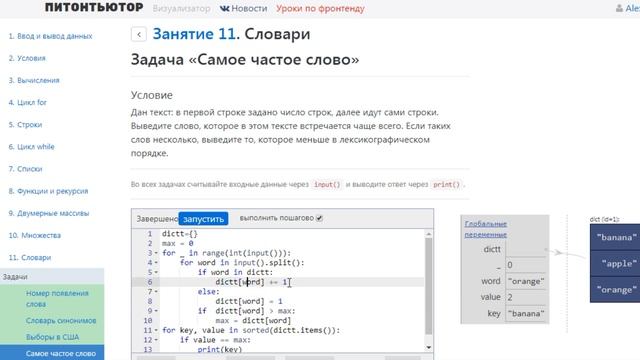Click code line 8 'dictt[word] = 1'
This screenshot has width=640, height=360.
(x=249, y=301)
